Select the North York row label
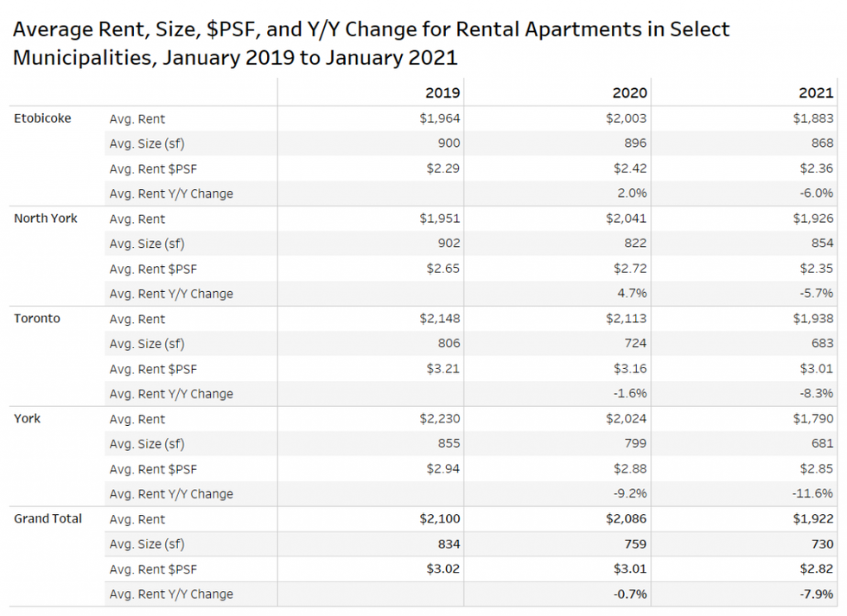This screenshot has width=847, height=616. [46, 219]
